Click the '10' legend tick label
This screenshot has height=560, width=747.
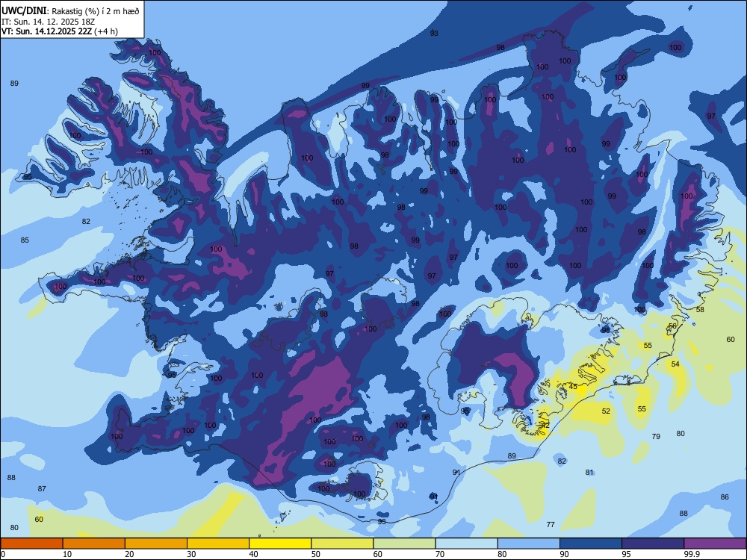click(x=67, y=554)
